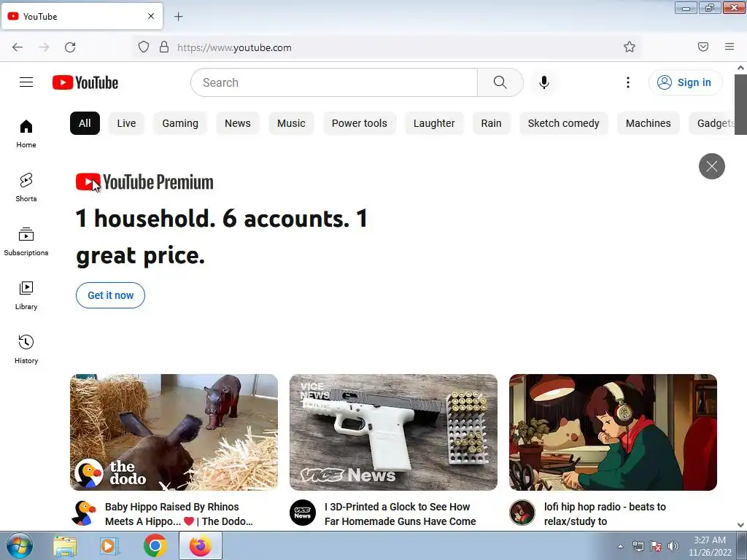Screen dimensions: 747x560
Task: Open VICE News channel avatar
Action: click(303, 513)
